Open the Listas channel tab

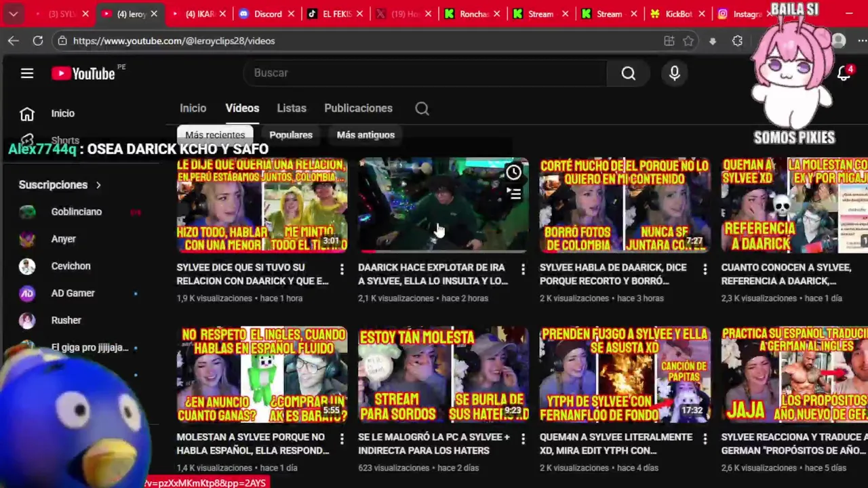(x=292, y=108)
